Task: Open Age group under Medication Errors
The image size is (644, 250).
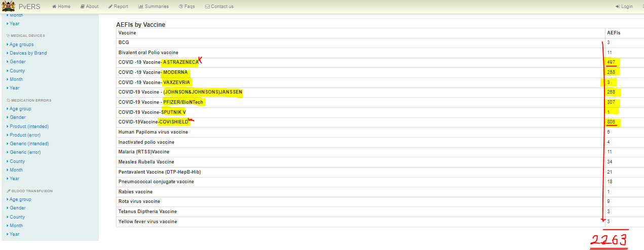Action: (x=20, y=109)
